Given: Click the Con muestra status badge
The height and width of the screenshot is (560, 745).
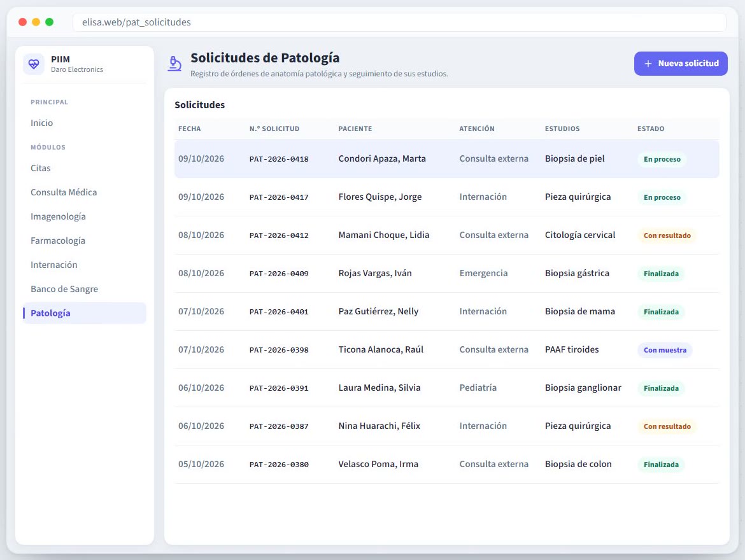Looking at the screenshot, I should coord(665,350).
